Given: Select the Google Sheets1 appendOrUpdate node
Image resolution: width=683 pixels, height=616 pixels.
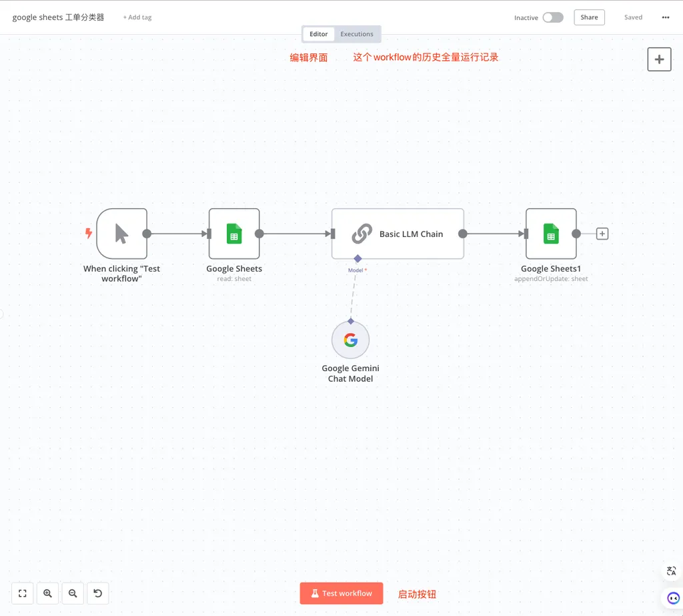Looking at the screenshot, I should coord(551,234).
